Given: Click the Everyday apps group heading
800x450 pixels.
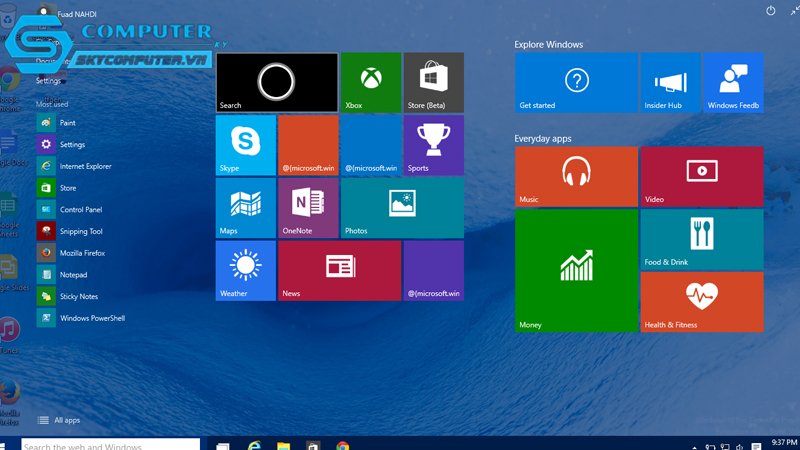Looking at the screenshot, I should tap(543, 139).
